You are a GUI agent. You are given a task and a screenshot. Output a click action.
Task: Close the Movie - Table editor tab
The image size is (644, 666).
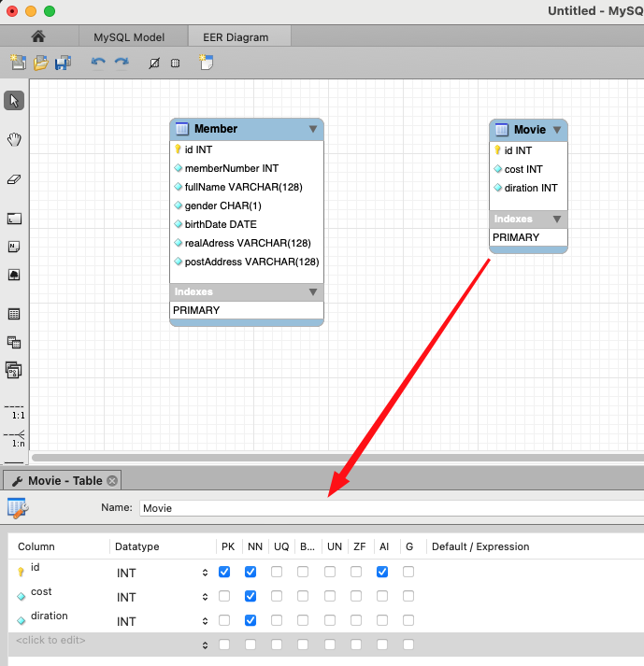[112, 481]
